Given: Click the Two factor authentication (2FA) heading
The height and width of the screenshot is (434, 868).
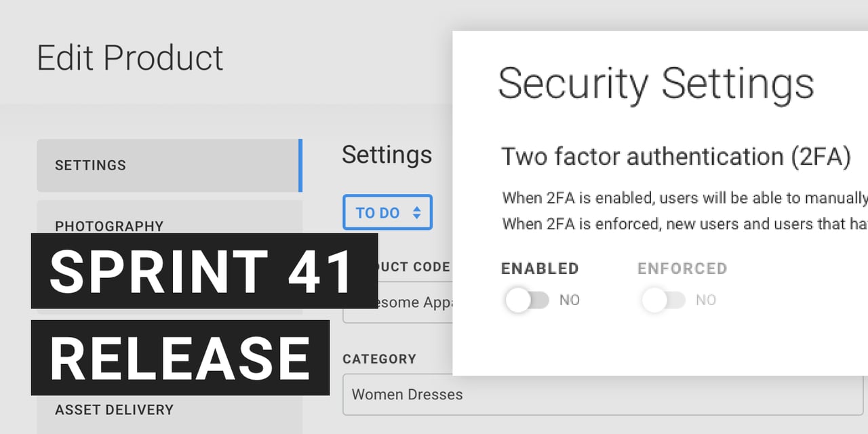Looking at the screenshot, I should (675, 157).
